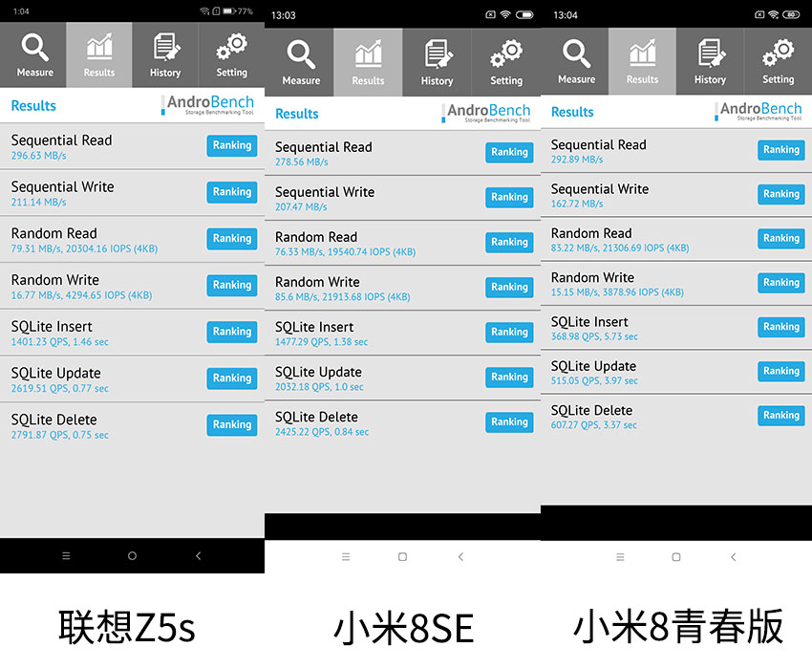View Ranking for Random Write 85.6 MB/s
Screen dimensions: 812x669
509,287
